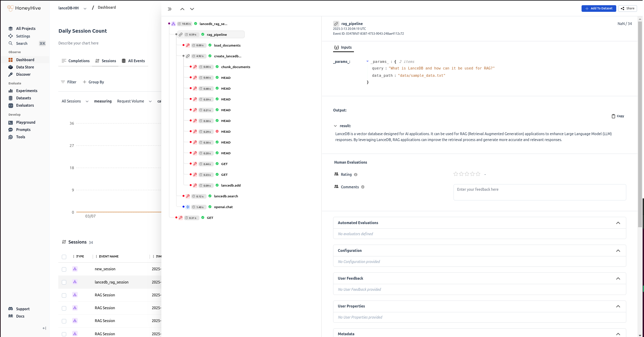The image size is (644, 337).
Task: Switch to Sessions tab
Action: tap(105, 61)
